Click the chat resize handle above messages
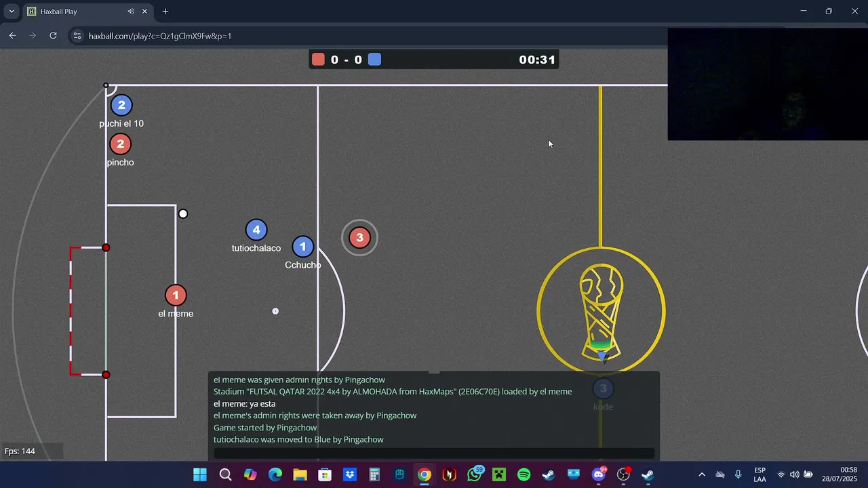The height and width of the screenshot is (488, 868). (x=434, y=372)
